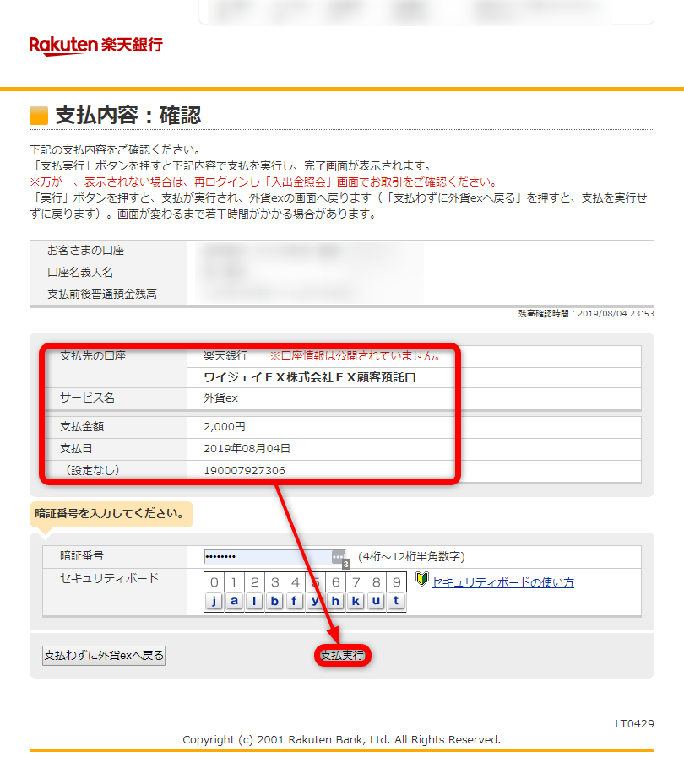Click the 支払実行 button

[x=343, y=656]
